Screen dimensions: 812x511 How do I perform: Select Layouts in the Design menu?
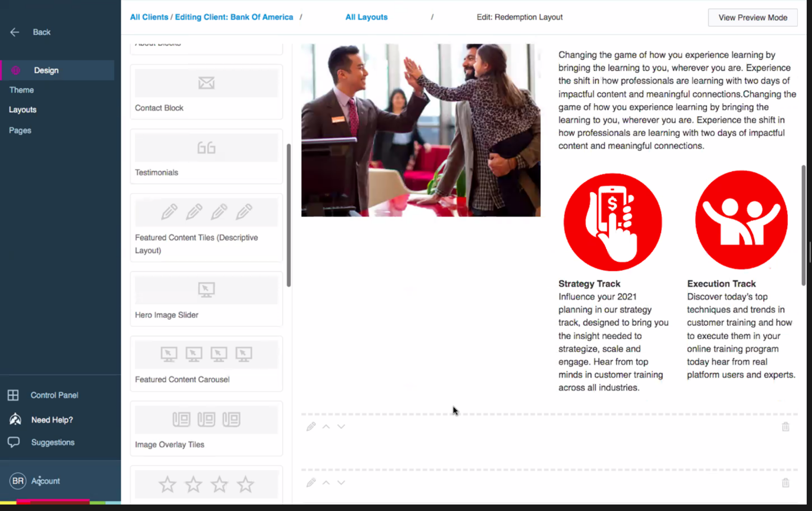point(22,110)
